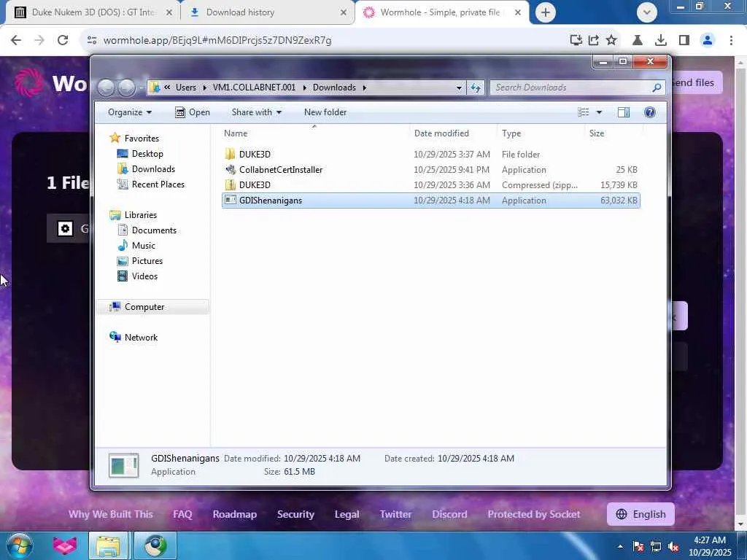The height and width of the screenshot is (560, 747).
Task: Switch to the Download history tab
Action: pyautogui.click(x=267, y=12)
